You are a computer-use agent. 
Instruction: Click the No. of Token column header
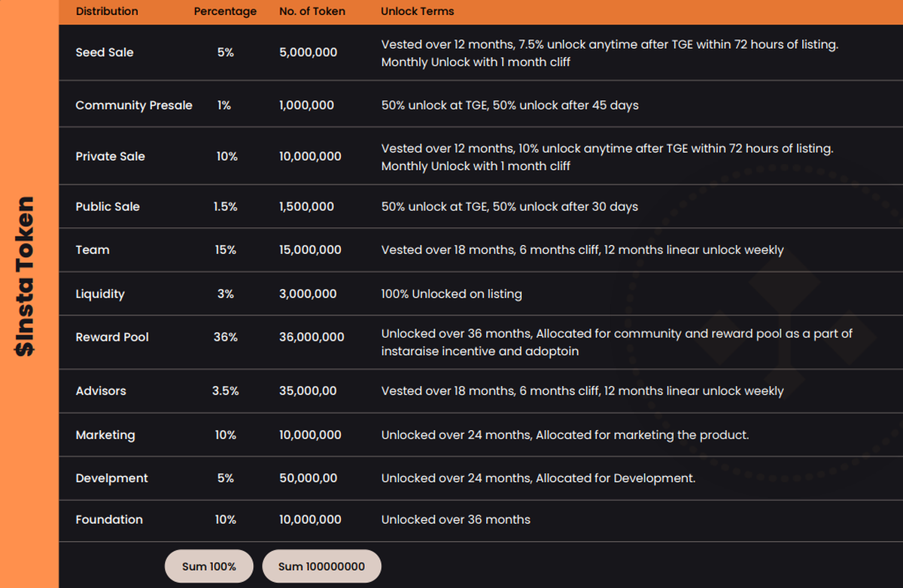pyautogui.click(x=312, y=11)
